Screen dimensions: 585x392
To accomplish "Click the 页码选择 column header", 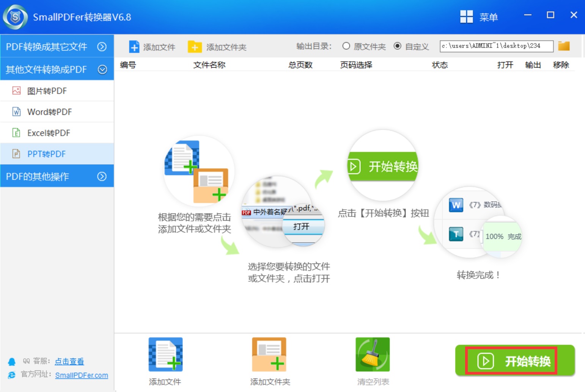I will pos(356,65).
